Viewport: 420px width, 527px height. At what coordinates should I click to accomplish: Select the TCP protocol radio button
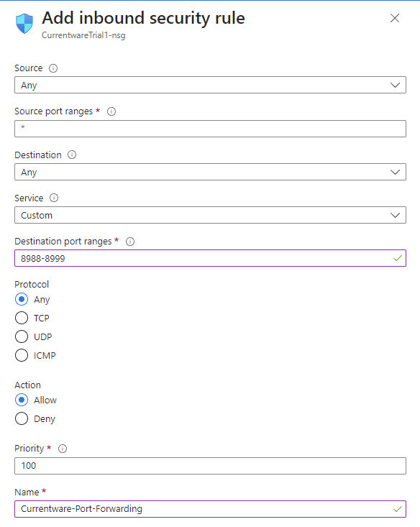click(x=22, y=318)
